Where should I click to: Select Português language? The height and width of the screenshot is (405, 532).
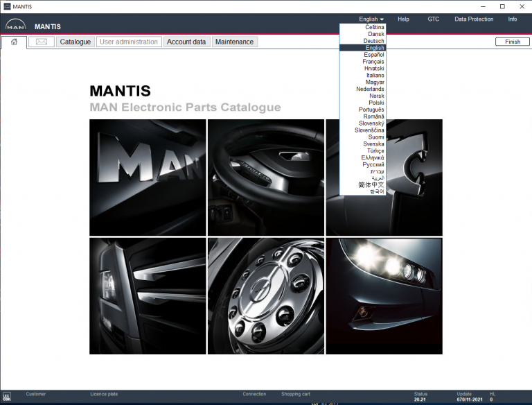tap(363, 110)
